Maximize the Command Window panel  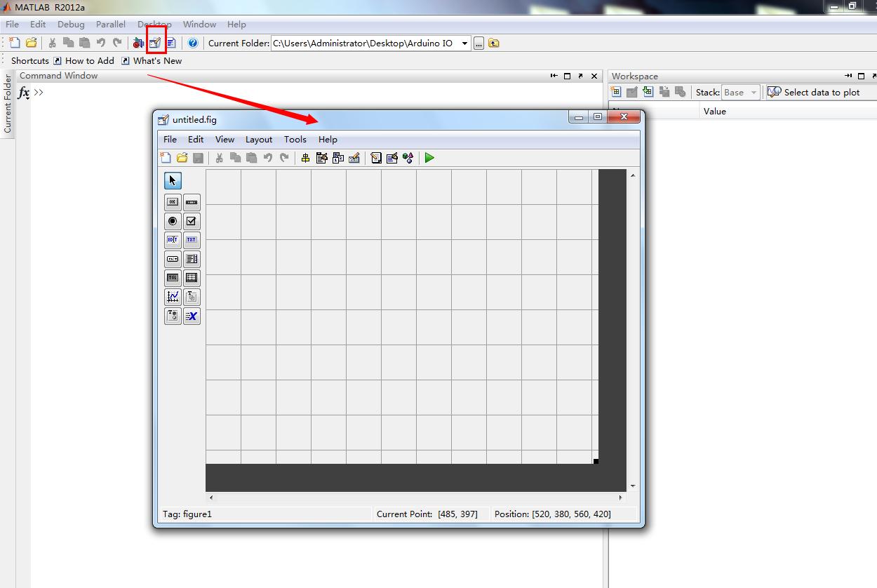[567, 76]
